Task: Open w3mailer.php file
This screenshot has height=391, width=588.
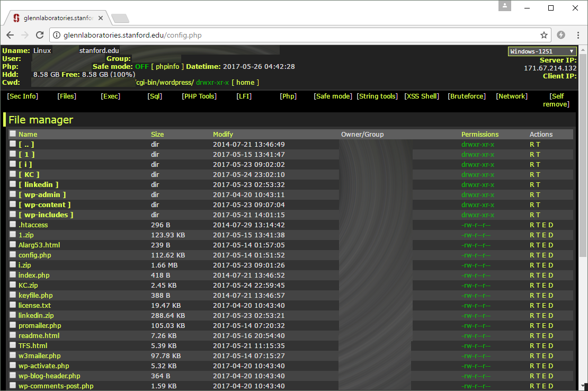Action: [39, 356]
